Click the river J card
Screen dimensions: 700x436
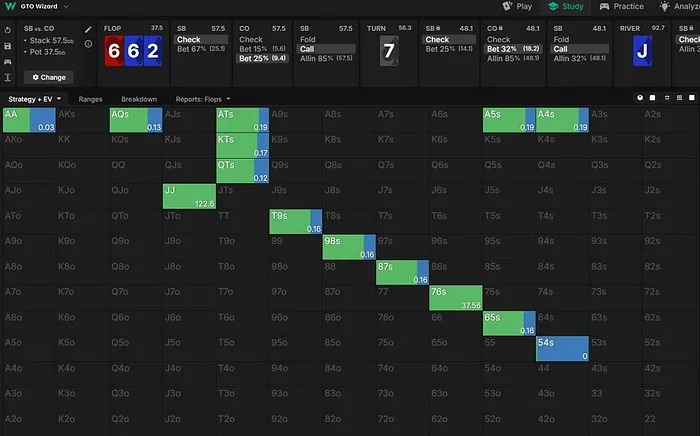click(x=642, y=49)
